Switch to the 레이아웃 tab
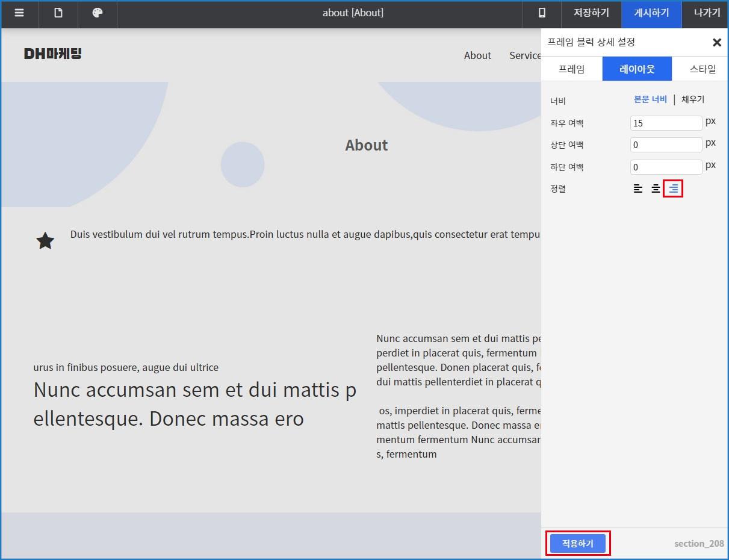 (x=637, y=69)
